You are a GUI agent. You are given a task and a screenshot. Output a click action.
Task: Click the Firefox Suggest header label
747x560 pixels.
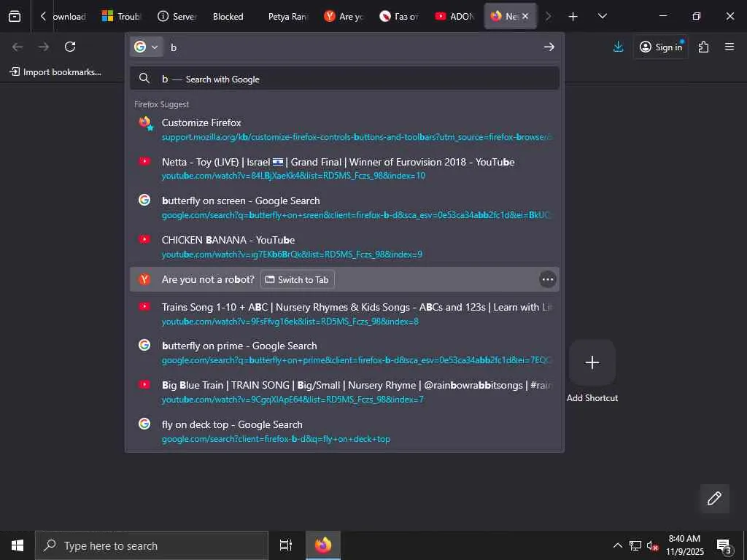(161, 104)
